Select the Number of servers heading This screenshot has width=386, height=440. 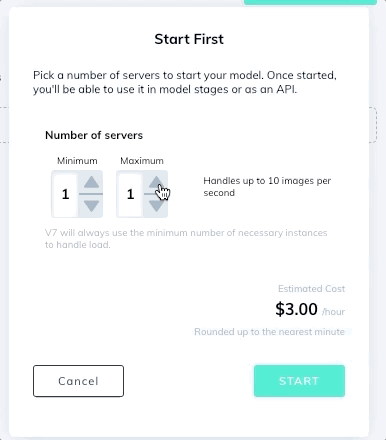[94, 135]
